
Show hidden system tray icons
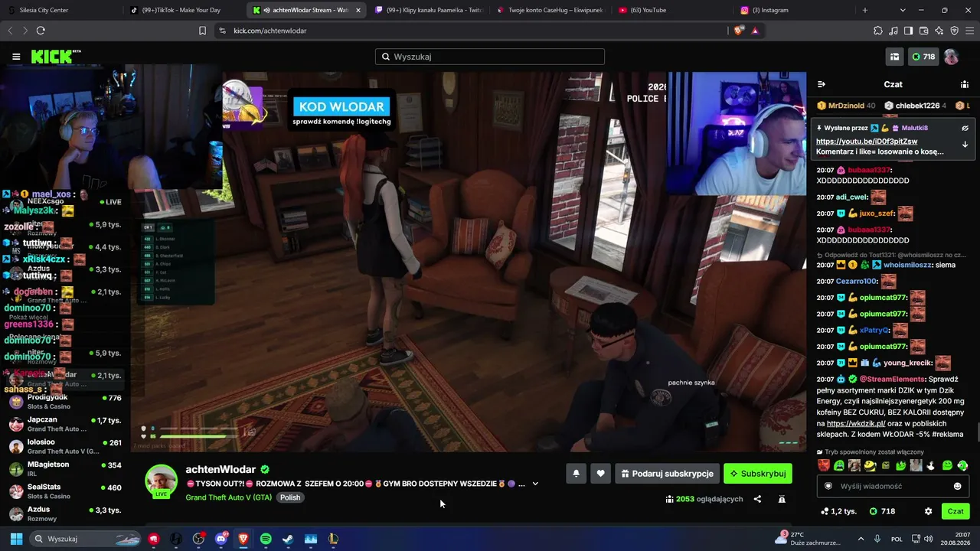click(x=861, y=539)
